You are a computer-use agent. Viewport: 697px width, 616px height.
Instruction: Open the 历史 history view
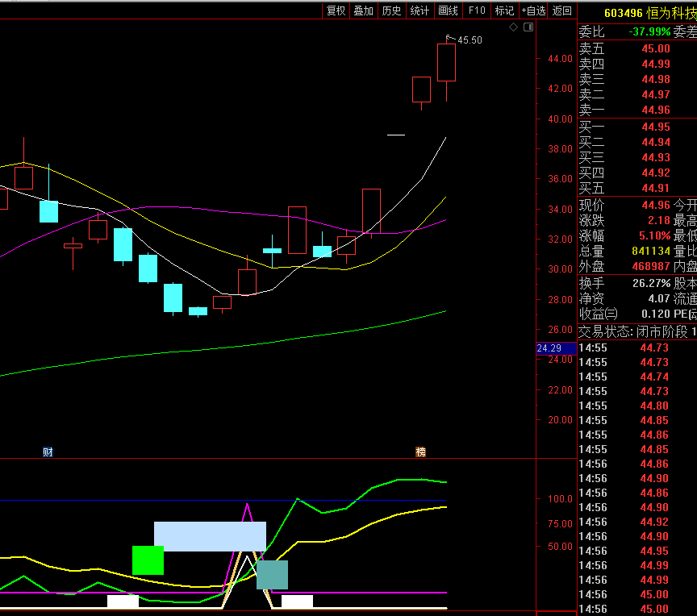click(x=391, y=10)
